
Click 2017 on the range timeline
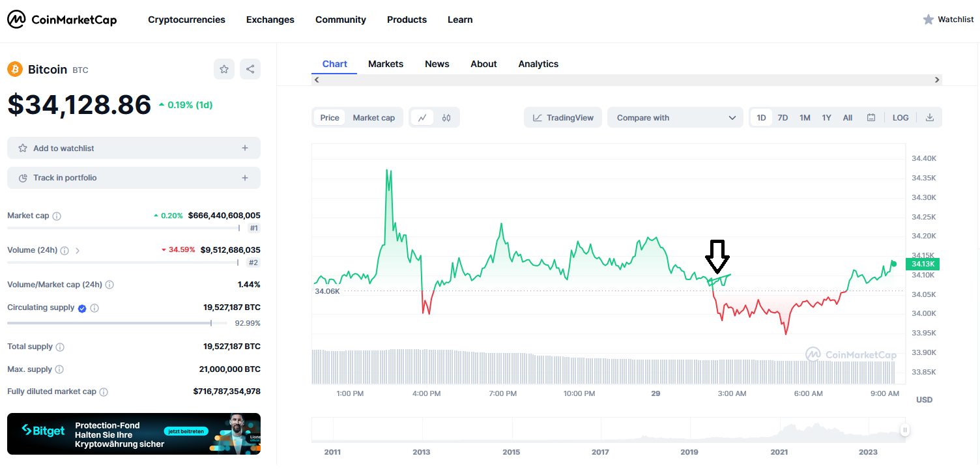point(600,452)
